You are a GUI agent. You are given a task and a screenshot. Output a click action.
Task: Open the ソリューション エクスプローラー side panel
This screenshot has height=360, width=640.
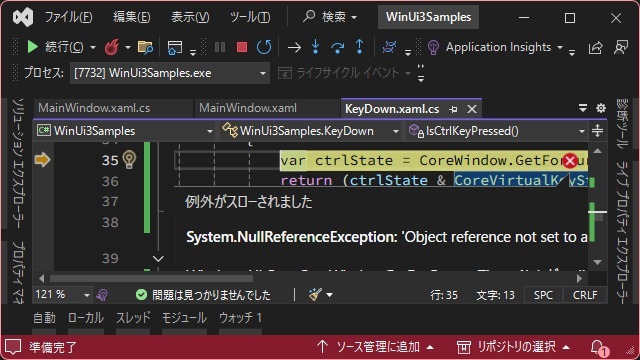pyautogui.click(x=18, y=162)
